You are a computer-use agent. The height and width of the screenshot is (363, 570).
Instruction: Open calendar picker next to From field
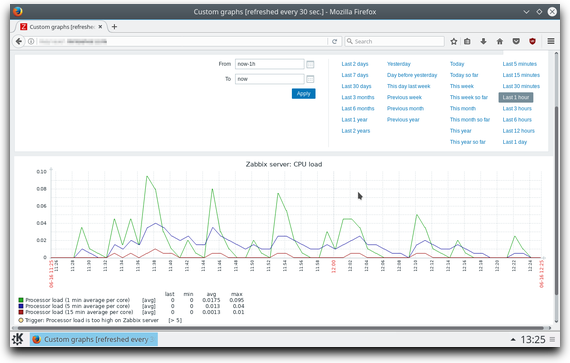[x=310, y=64]
